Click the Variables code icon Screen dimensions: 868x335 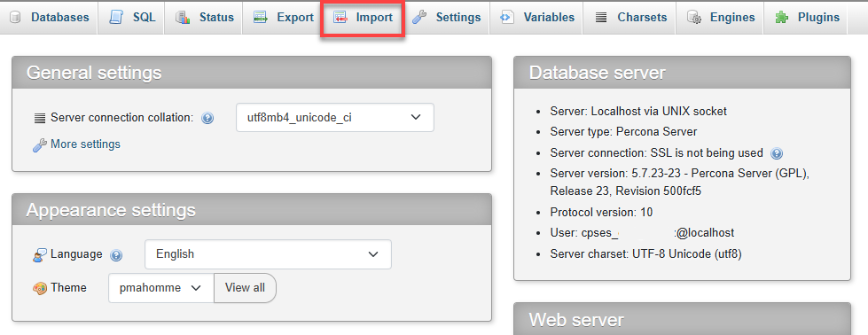point(506,18)
